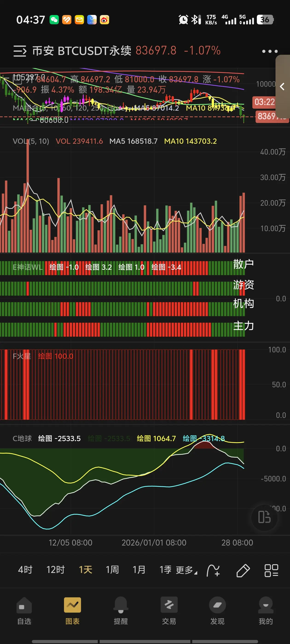Tap MA10 143703.2 volume value
The image size is (290, 644).
coord(190,141)
